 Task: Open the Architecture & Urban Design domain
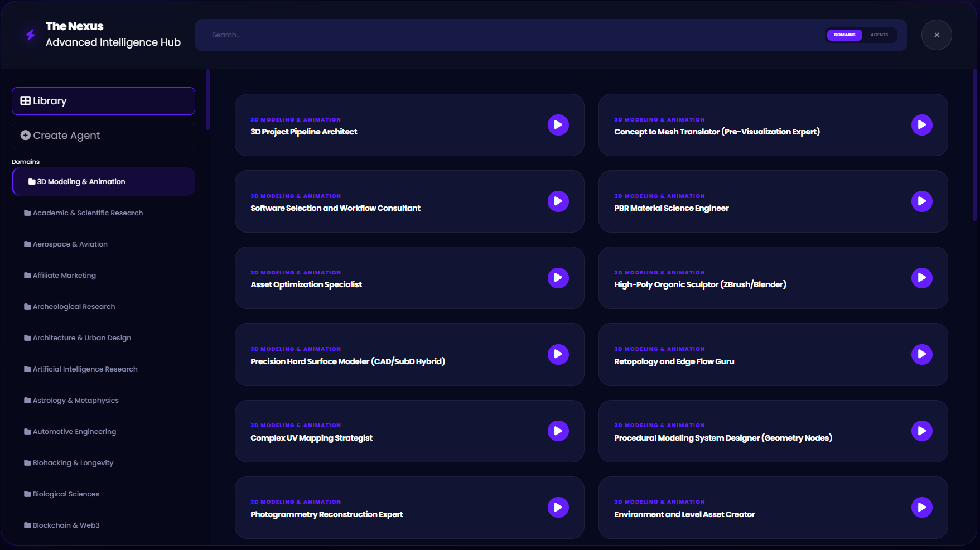pos(81,337)
